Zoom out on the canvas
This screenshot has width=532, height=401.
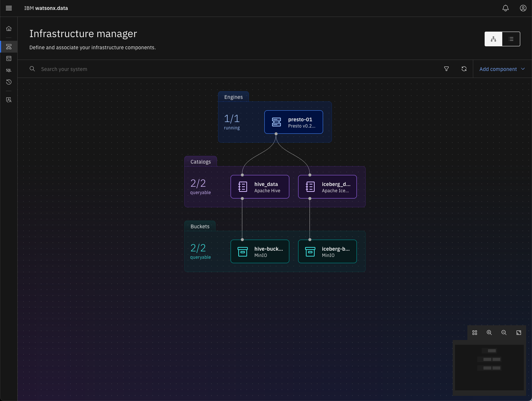504,333
